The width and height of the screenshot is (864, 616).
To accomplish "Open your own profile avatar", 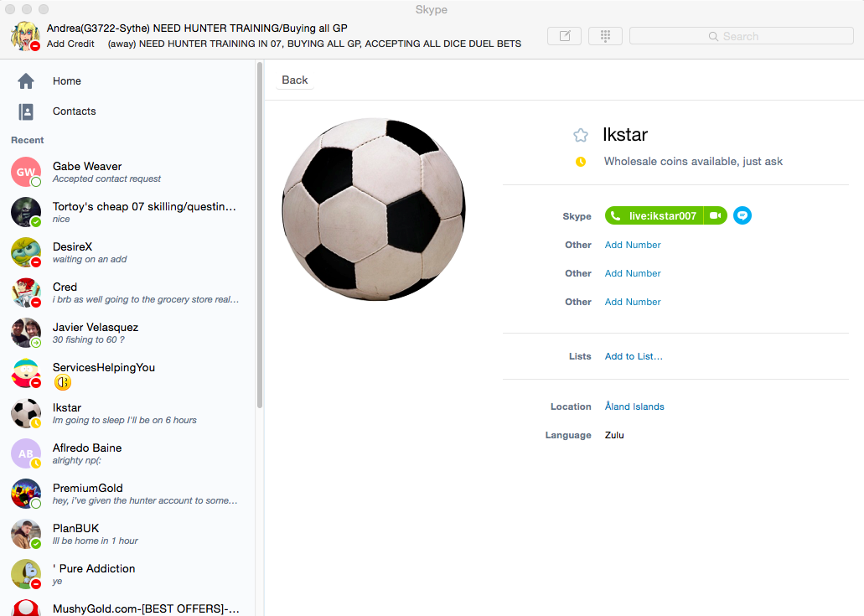I will point(25,36).
